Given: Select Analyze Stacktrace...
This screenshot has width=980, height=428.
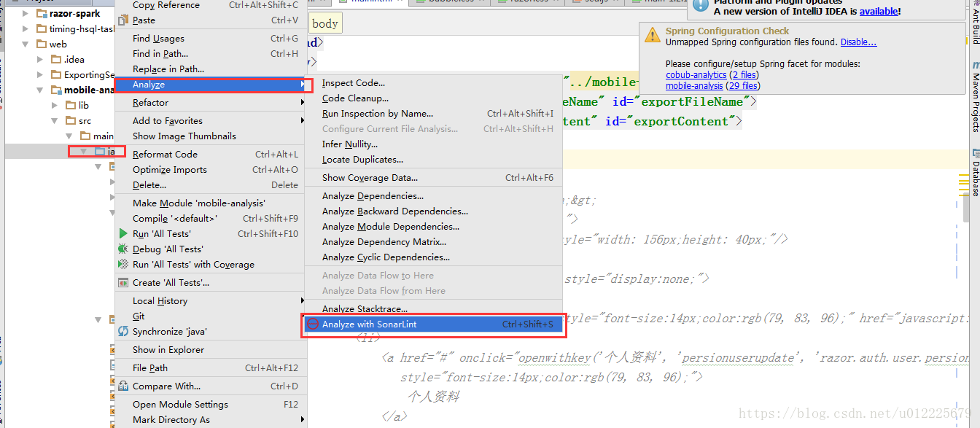Looking at the screenshot, I should click(x=435, y=309).
